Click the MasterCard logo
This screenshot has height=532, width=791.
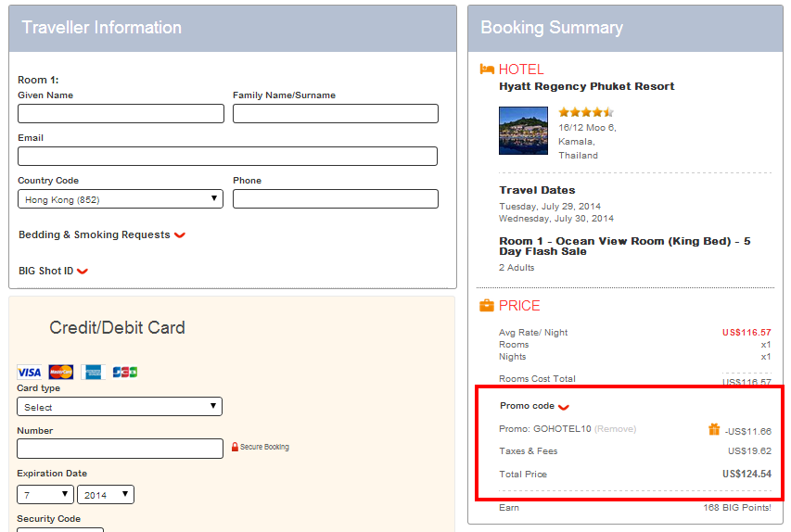pos(61,373)
